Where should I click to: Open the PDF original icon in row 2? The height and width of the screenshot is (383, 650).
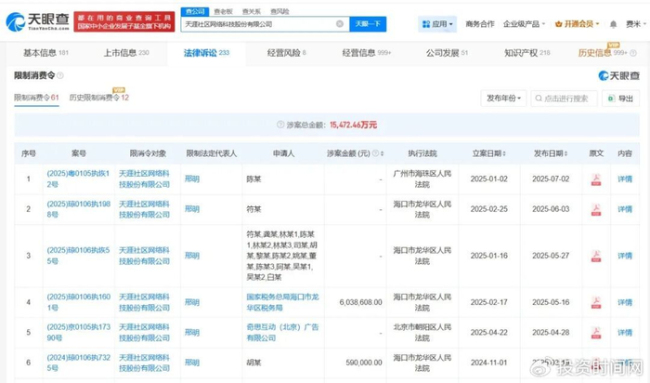click(x=596, y=209)
